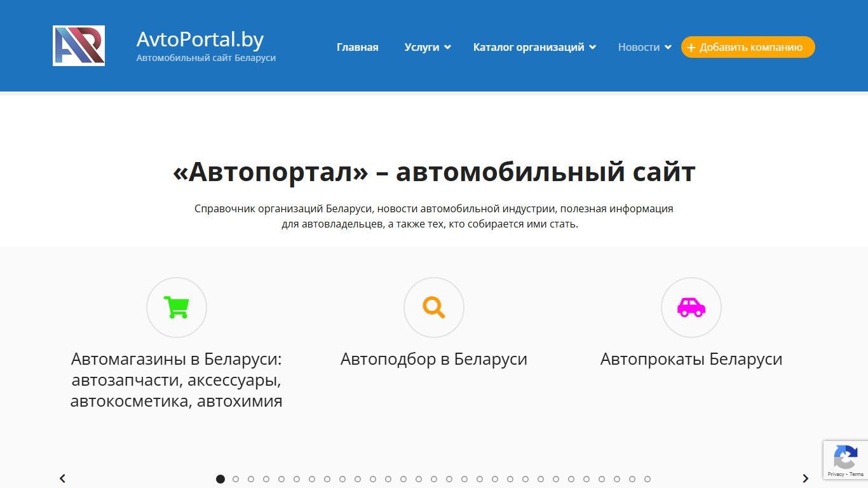The height and width of the screenshot is (488, 868).
Task: Click the Добавить компанию button
Action: (x=748, y=47)
